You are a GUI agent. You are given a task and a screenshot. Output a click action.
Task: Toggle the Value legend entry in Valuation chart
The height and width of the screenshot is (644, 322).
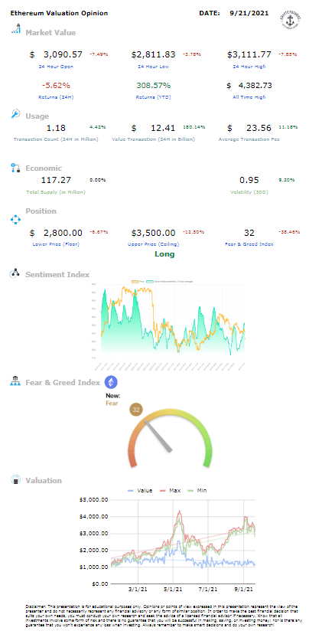[x=140, y=490]
